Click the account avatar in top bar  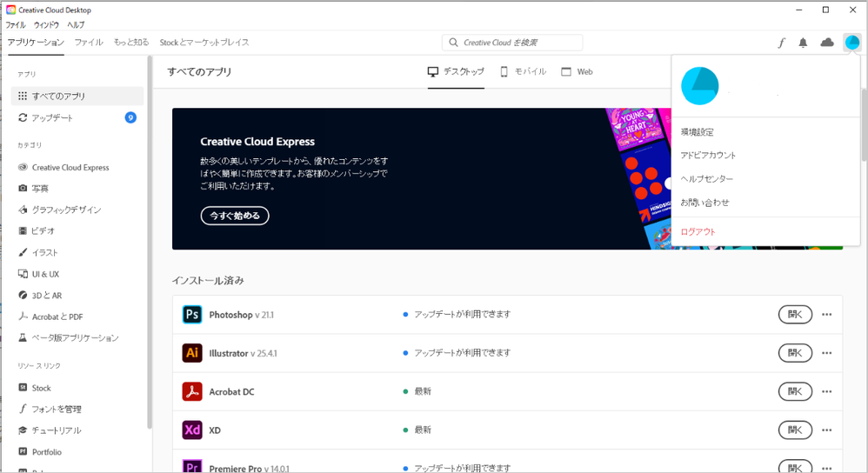(852, 43)
